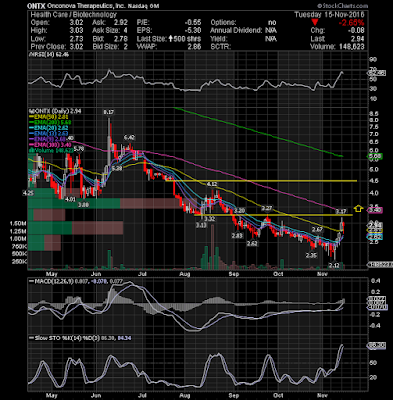Click the Oct month label on price chart axis
This screenshot has height=400, width=393.
(x=278, y=274)
